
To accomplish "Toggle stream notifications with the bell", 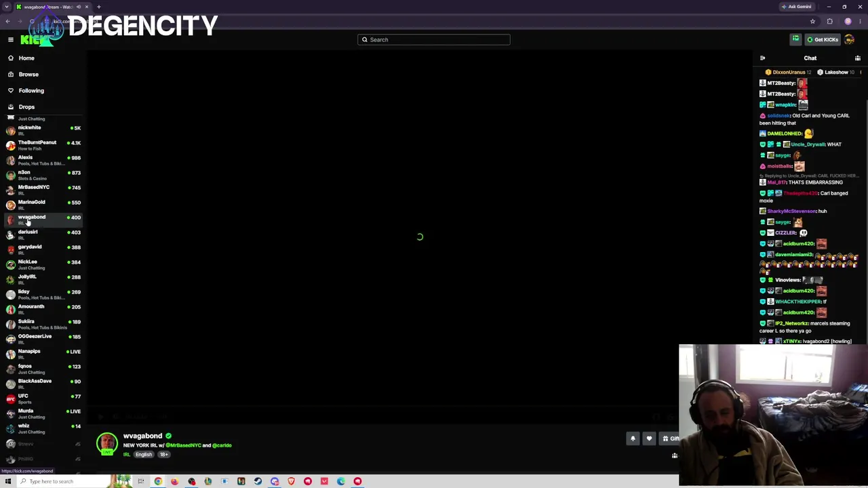I will coord(633,439).
